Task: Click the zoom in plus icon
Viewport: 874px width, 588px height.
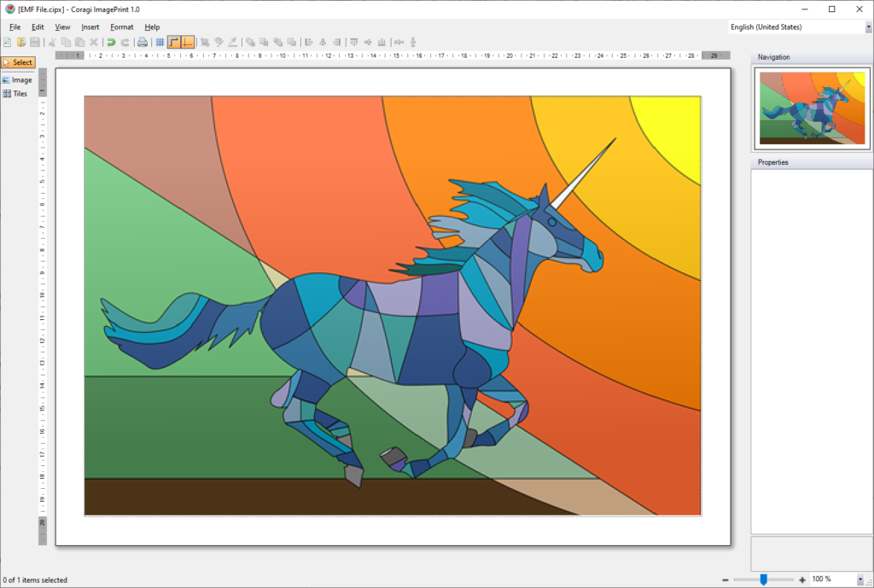Action: 802,579
